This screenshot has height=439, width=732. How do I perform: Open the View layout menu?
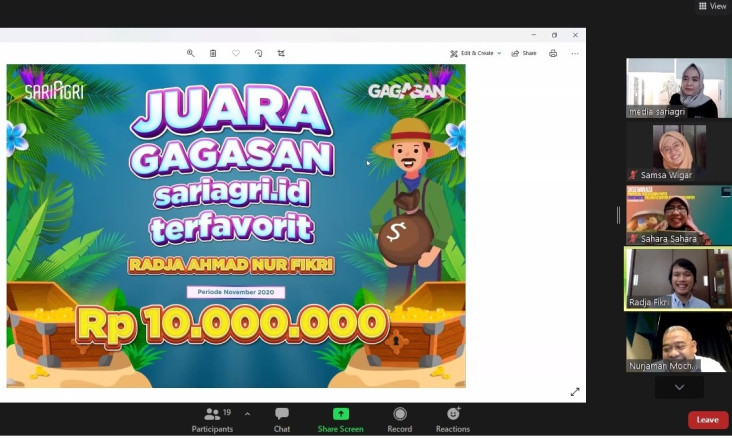coord(712,6)
